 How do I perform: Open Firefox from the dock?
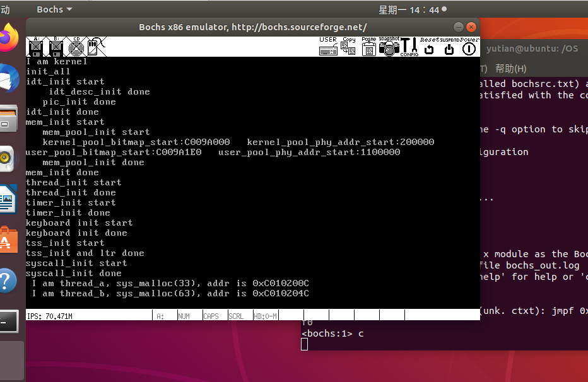9,38
